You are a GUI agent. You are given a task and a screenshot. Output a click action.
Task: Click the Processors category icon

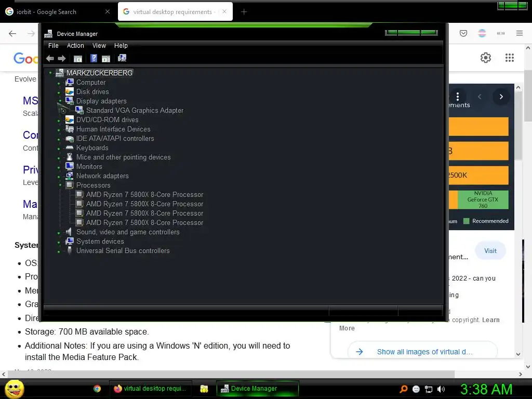(70, 185)
